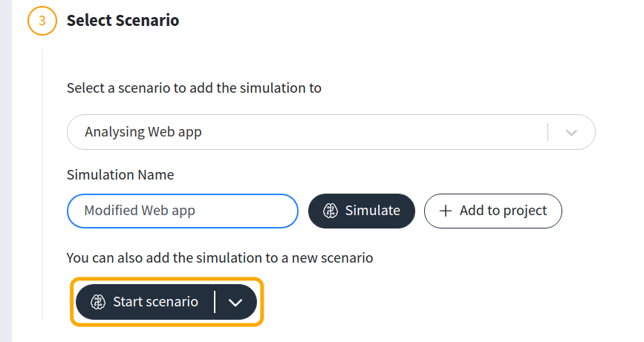Click the plus icon beside Add to project
The width and height of the screenshot is (644, 342).
point(446,211)
